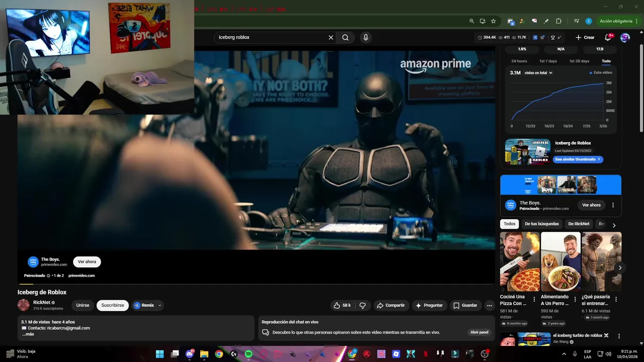Expand description with ...más
644x362 pixels.
pyautogui.click(x=28, y=334)
